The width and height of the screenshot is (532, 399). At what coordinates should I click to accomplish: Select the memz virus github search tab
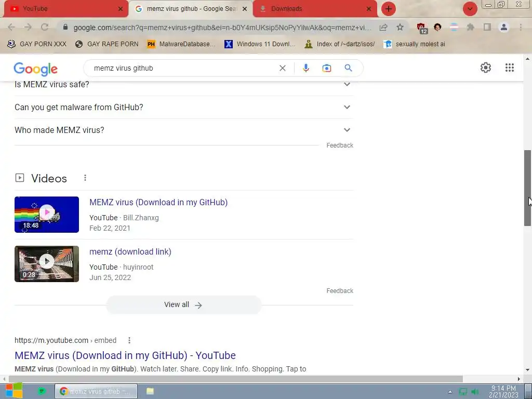point(191,9)
